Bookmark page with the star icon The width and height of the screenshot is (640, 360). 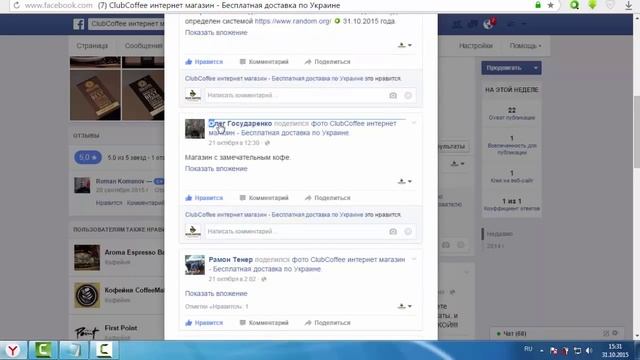click(x=551, y=5)
